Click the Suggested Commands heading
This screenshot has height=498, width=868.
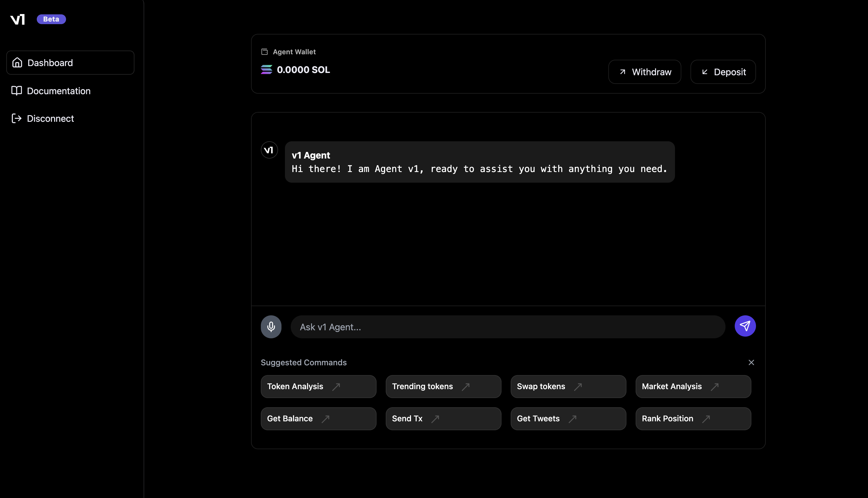[303, 362]
